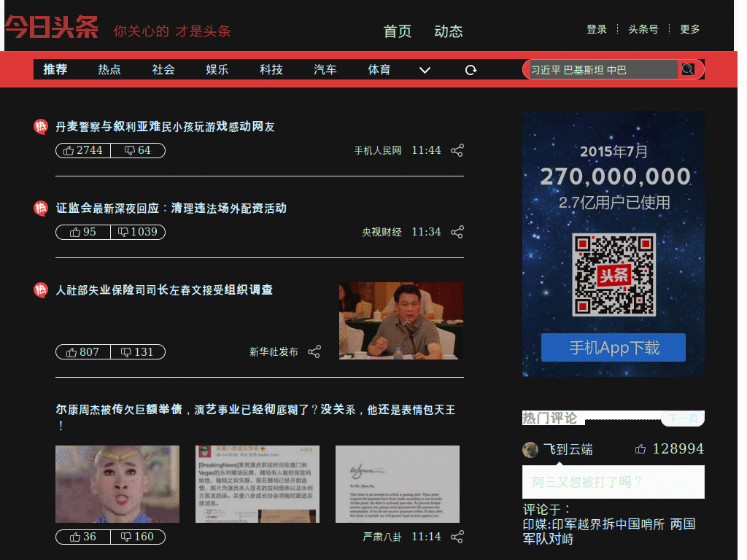The width and height of the screenshot is (747, 560).
Task: Open the BreakingNews weibo screenshot thumbnail
Action: [258, 484]
